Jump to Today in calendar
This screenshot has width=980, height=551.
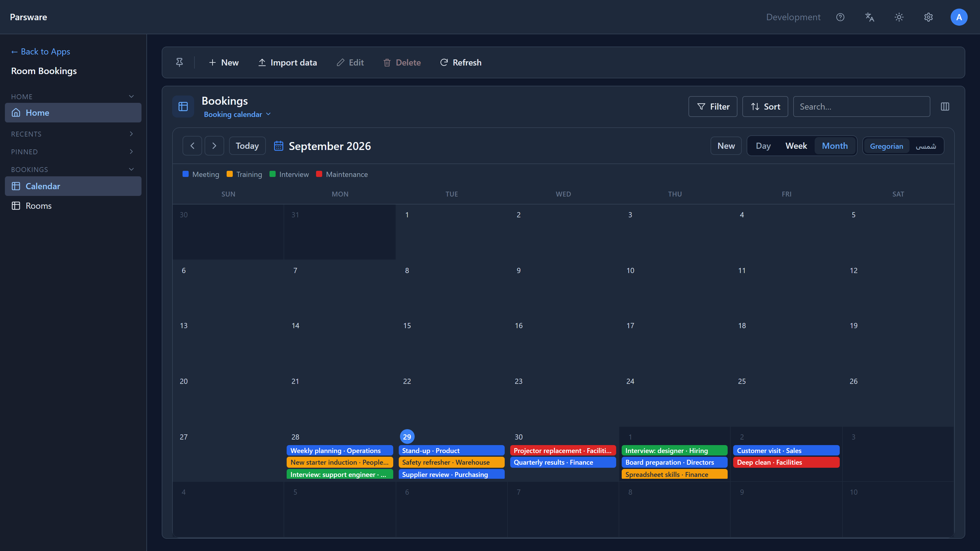(247, 146)
